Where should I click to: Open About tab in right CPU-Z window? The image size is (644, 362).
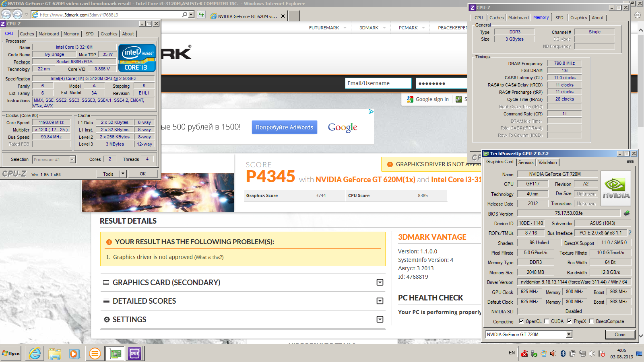coord(598,18)
